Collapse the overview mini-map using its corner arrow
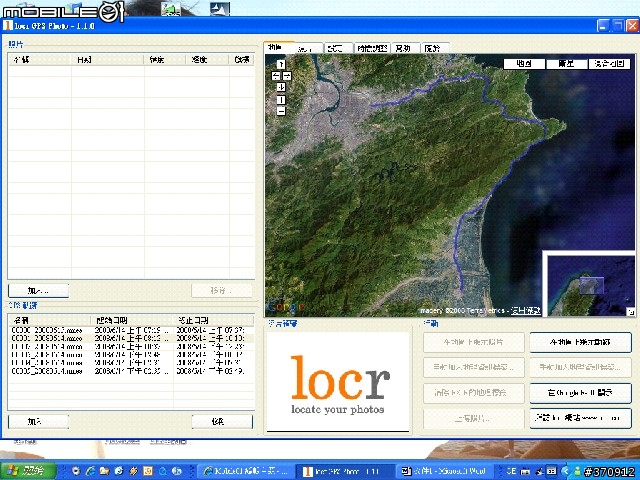 click(631, 312)
